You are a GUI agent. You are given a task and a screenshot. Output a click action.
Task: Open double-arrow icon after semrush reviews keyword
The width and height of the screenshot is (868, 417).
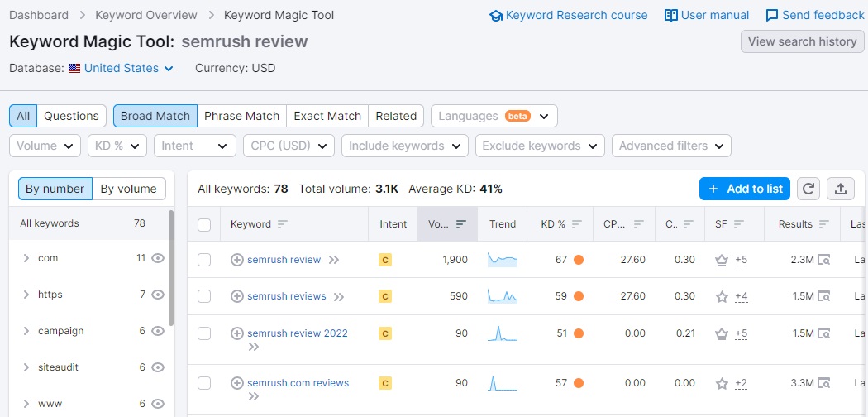pos(339,297)
